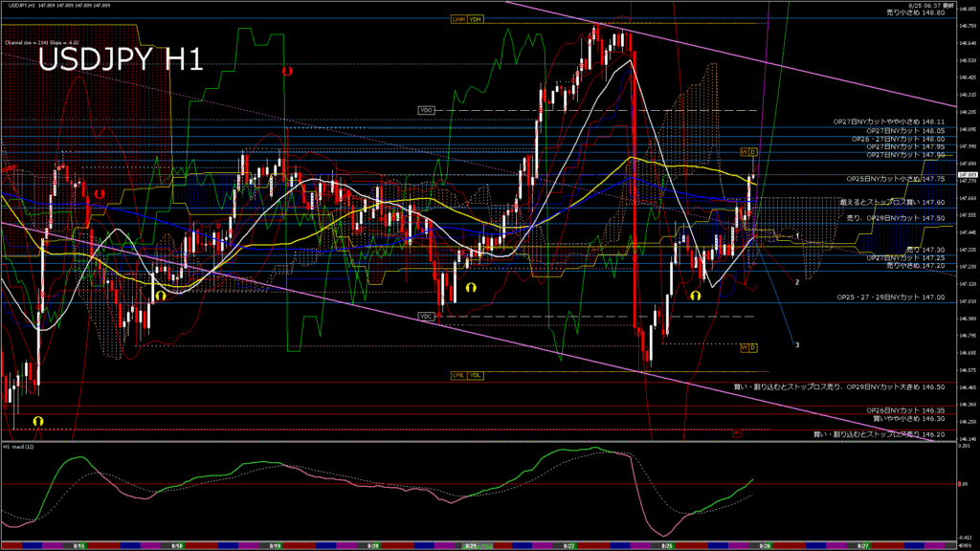
Task: Select yellow up-arrow signal near 8/18
Action: 160,296
